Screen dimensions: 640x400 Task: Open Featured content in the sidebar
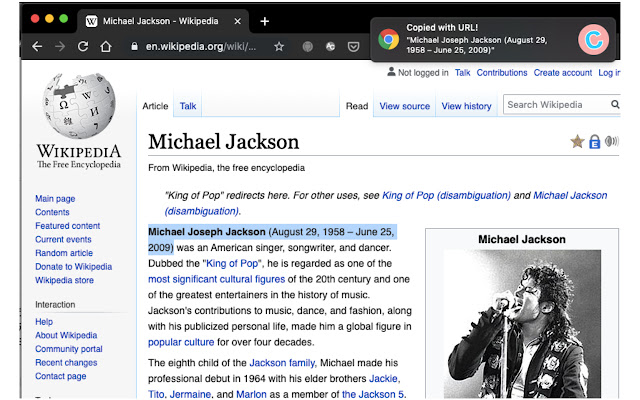[x=67, y=226]
